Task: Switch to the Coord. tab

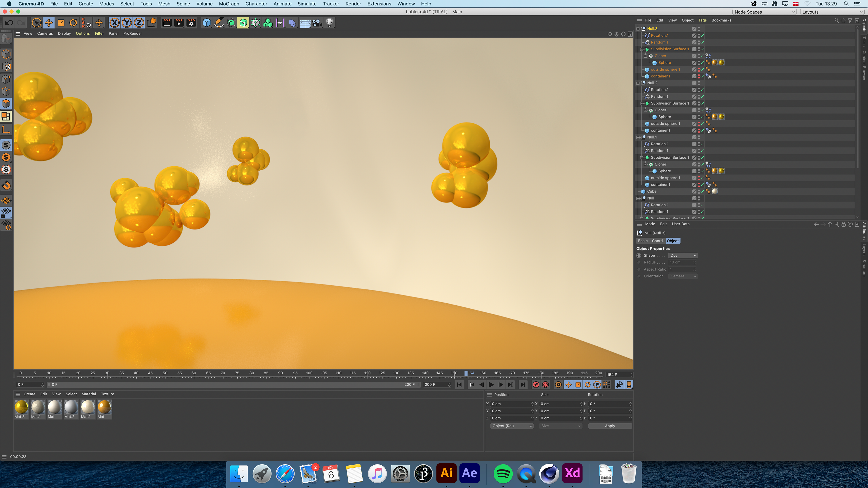Action: pos(657,241)
